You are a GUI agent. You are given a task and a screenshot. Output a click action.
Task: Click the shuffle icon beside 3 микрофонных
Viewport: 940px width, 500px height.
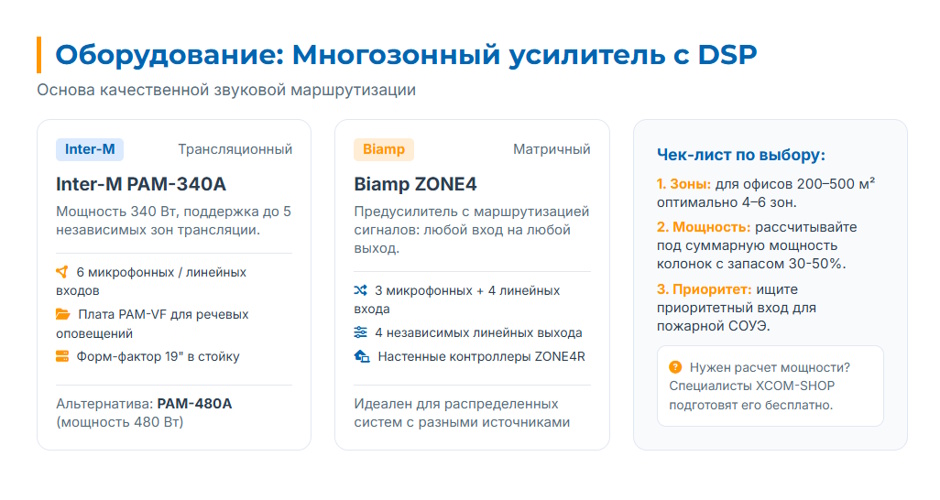click(x=360, y=291)
